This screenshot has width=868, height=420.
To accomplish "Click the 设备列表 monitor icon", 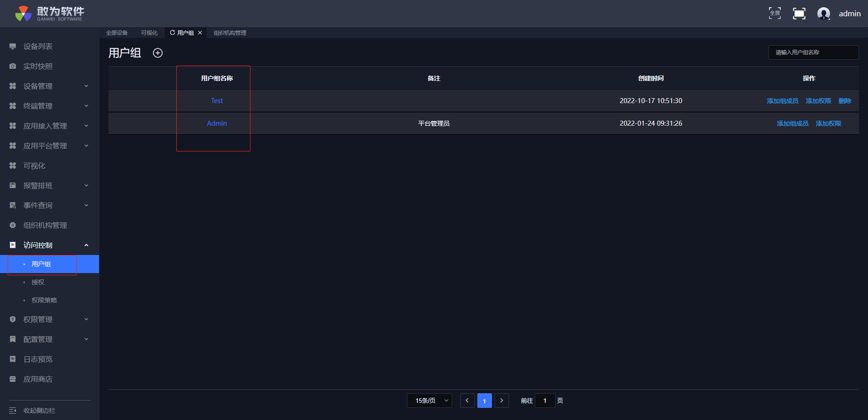I will [13, 47].
